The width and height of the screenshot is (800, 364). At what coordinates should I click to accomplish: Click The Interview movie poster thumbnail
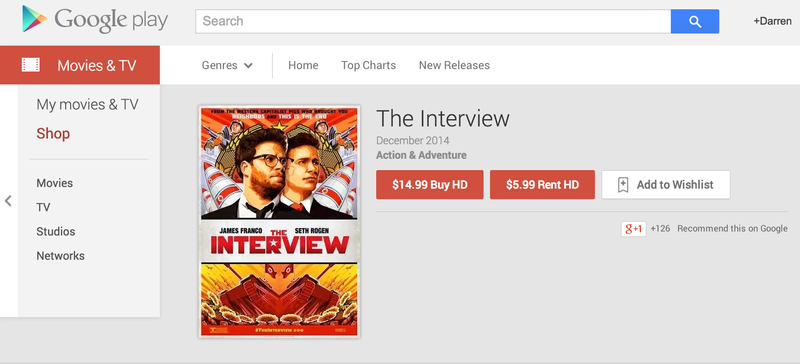point(279,222)
